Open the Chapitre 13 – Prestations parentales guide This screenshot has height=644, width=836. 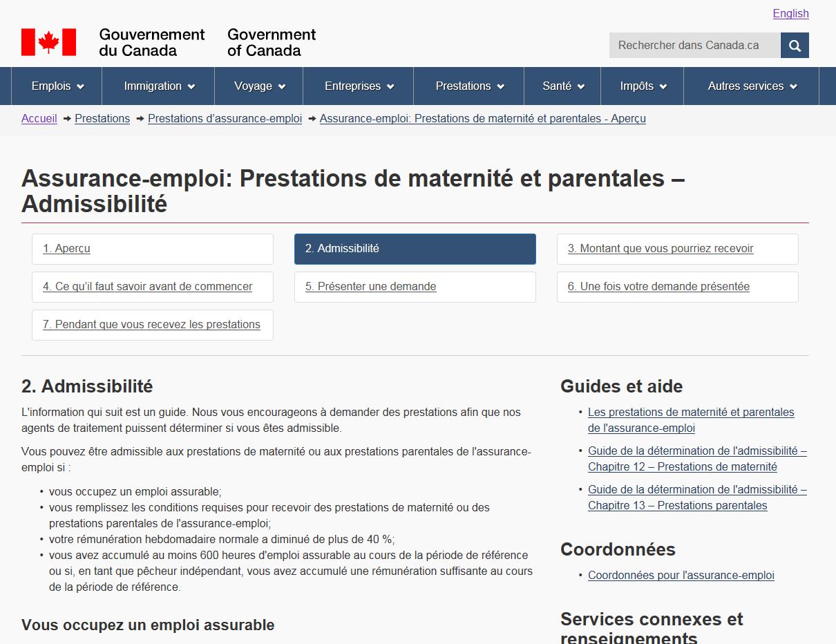click(697, 498)
